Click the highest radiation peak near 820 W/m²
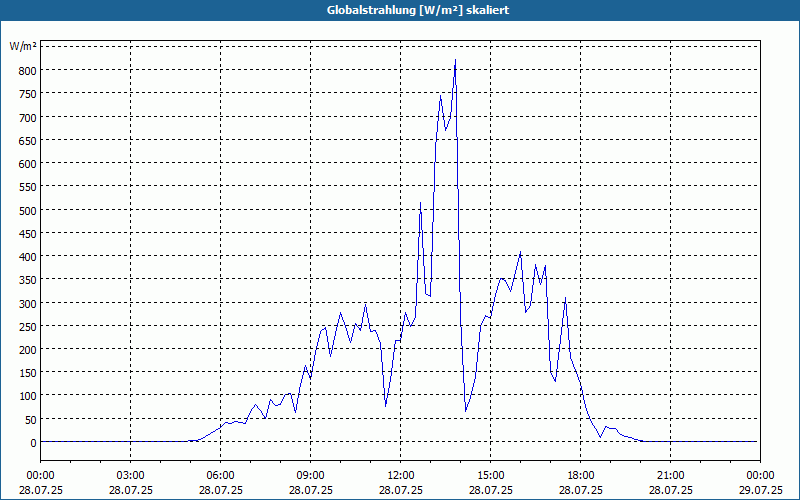Viewport: 800px width, 500px height. (x=455, y=60)
